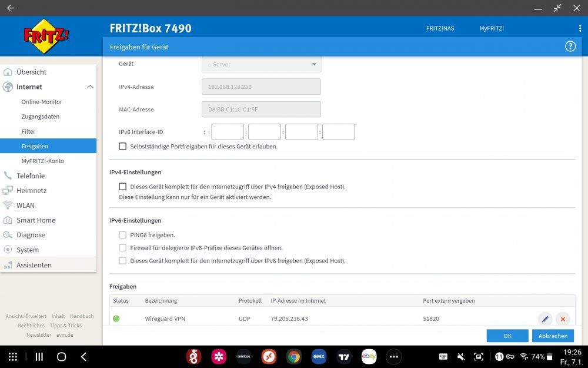Click the Protokoll column header
The height and width of the screenshot is (368, 588).
pyautogui.click(x=250, y=301)
